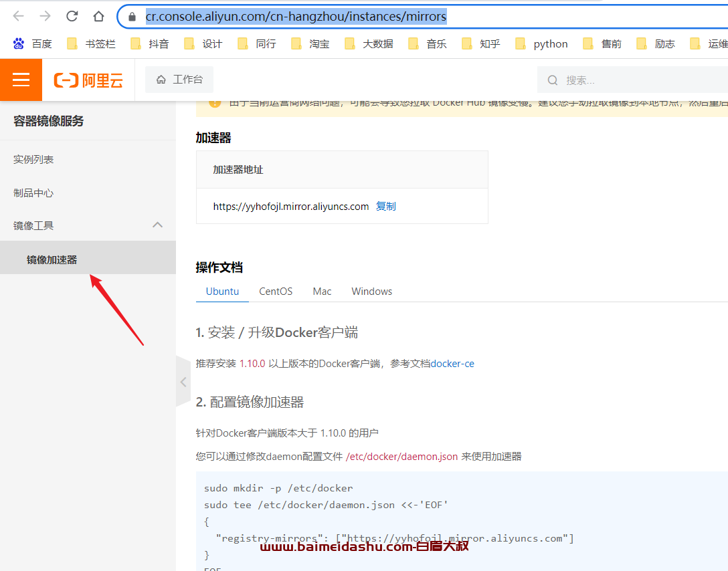Screen dimensions: 728x571
Task: Open the 工作台 home button
Action: [179, 80]
